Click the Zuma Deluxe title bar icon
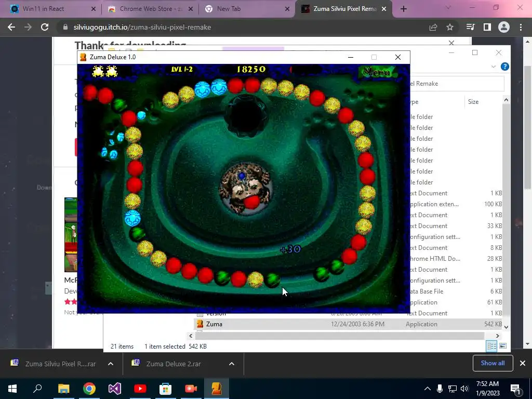Screen dimensions: 532x399 tap(83, 57)
